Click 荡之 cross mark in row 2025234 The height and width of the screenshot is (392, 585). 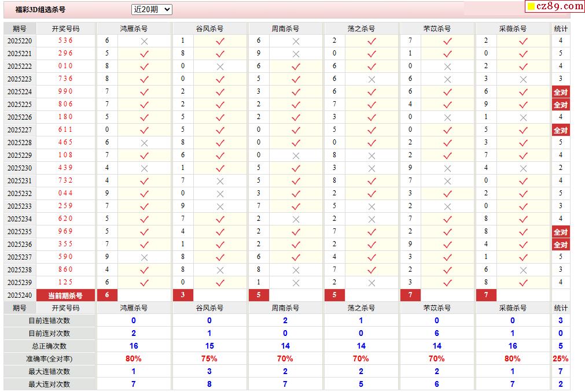pos(371,219)
